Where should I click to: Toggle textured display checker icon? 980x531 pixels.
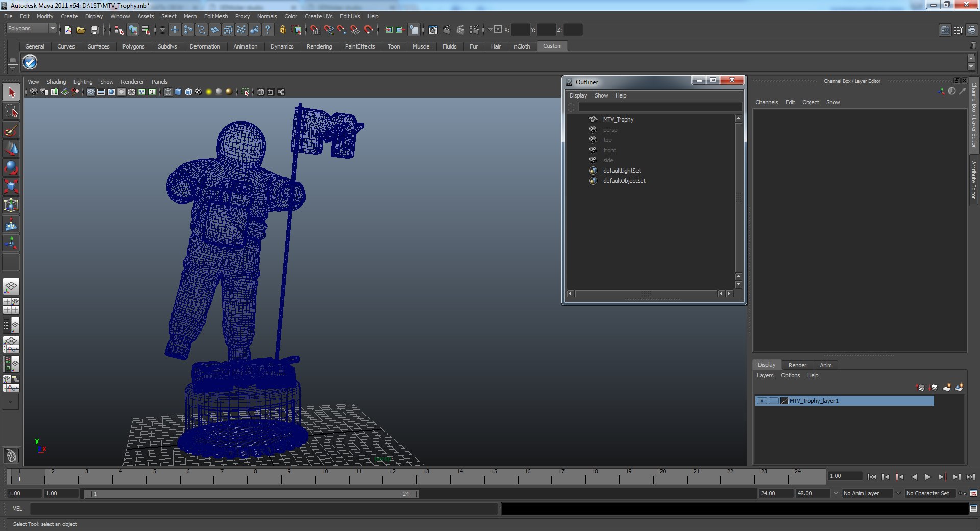pos(199,92)
